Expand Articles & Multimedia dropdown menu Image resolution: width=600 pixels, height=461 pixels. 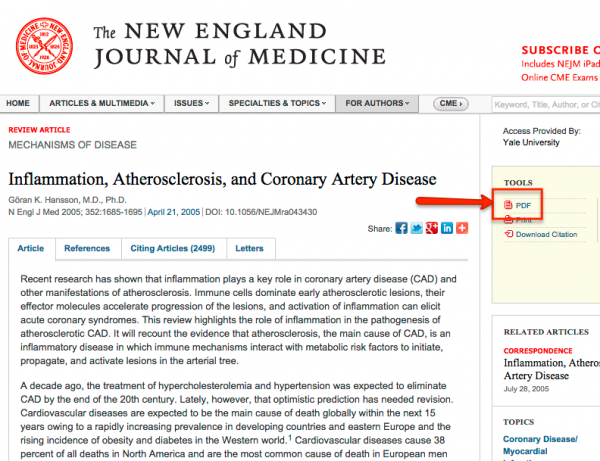click(102, 103)
